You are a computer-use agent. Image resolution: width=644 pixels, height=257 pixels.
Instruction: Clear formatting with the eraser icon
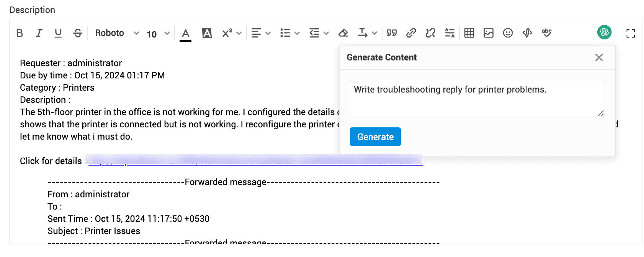pos(343,33)
